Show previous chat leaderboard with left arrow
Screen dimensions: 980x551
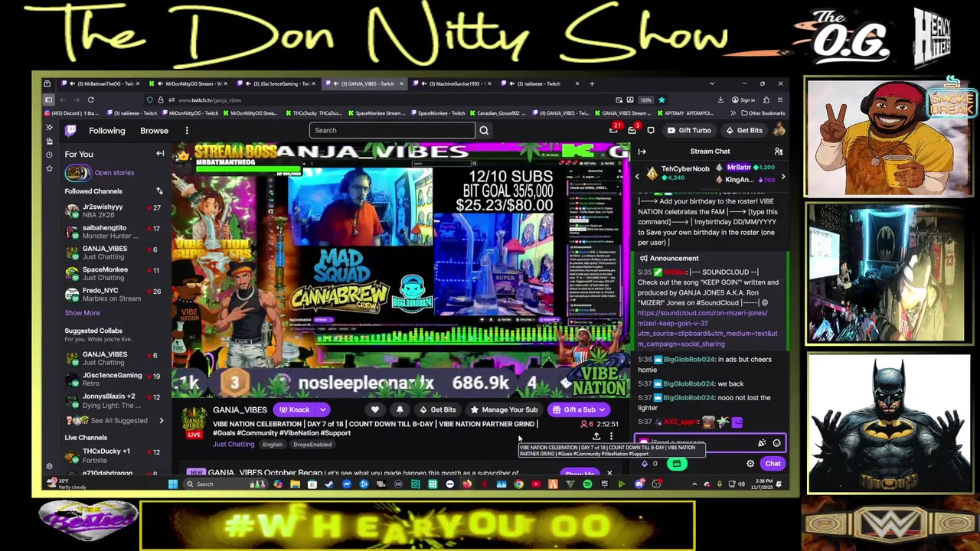click(637, 177)
